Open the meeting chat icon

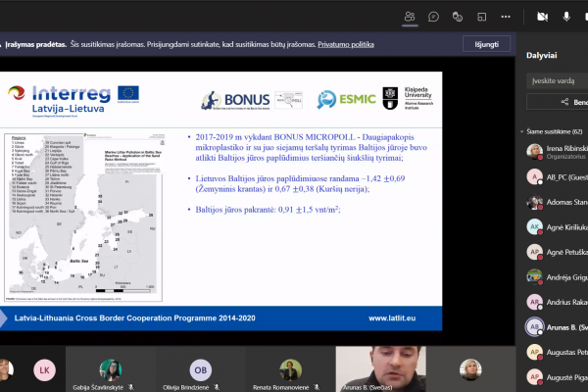(x=433, y=17)
